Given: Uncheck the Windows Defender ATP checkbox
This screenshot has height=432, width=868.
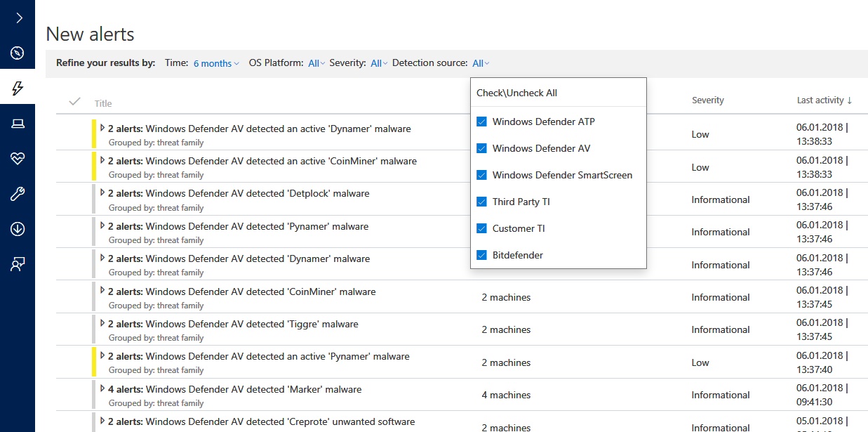Looking at the screenshot, I should coord(482,122).
